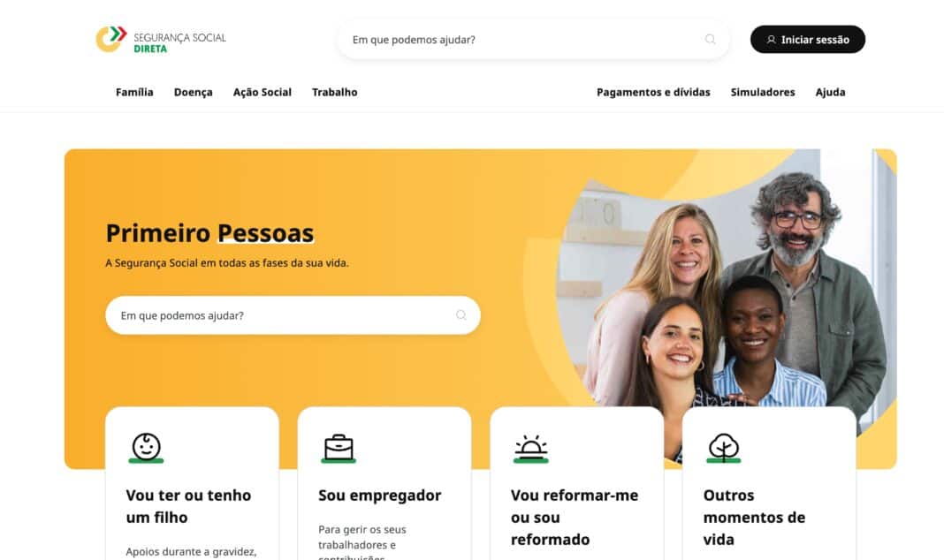Focus the header search field
Image resolution: width=944 pixels, height=560 pixels.
click(533, 39)
